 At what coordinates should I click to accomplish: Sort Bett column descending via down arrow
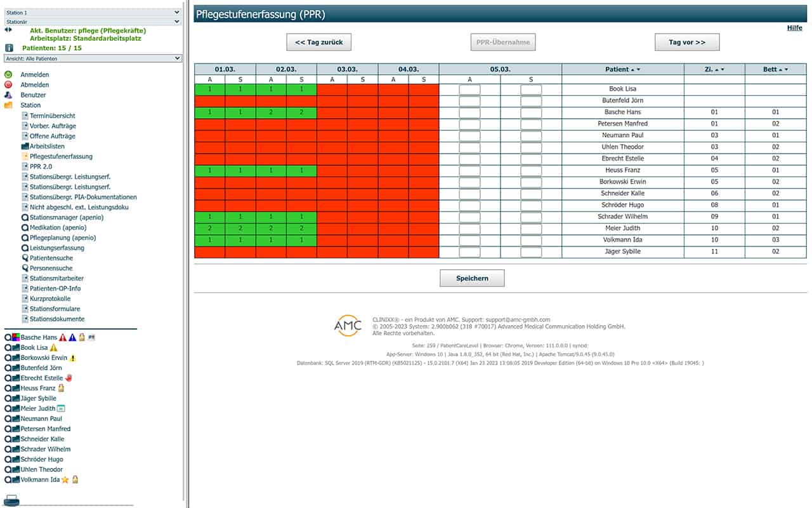(x=787, y=69)
